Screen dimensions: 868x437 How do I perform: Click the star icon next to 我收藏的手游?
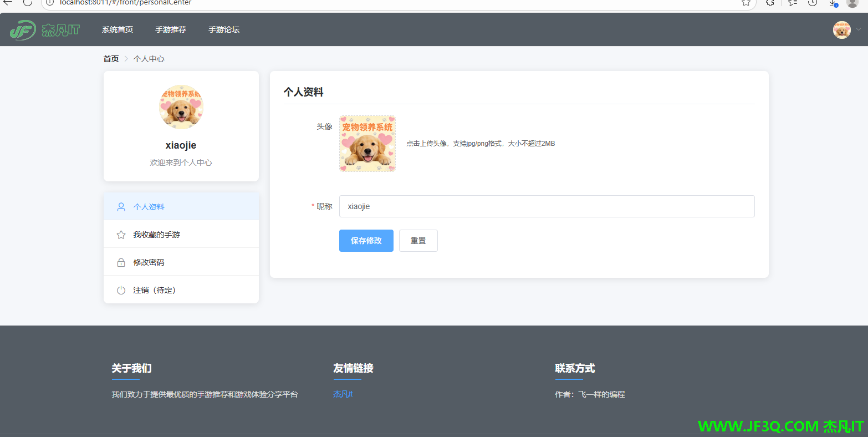click(121, 234)
